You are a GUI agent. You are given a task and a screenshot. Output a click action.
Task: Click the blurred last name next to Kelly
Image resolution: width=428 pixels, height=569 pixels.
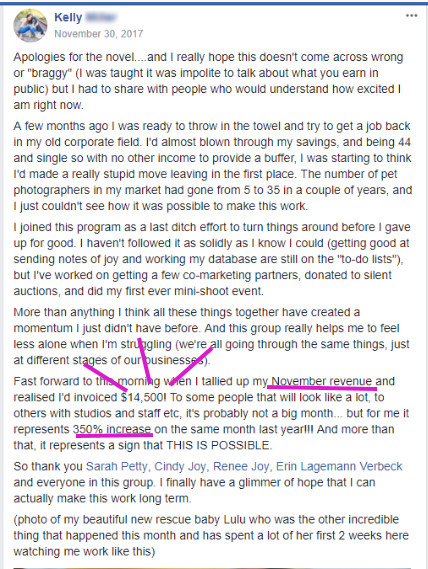coord(101,17)
